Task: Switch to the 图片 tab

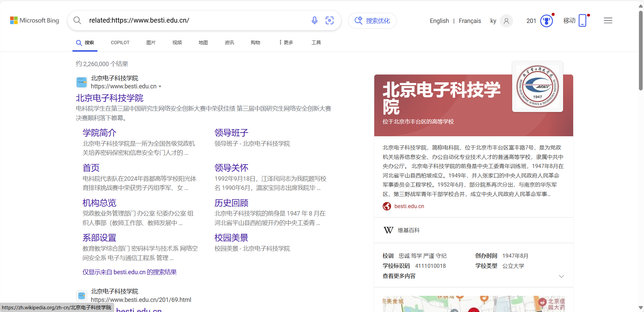Action: pyautogui.click(x=151, y=42)
